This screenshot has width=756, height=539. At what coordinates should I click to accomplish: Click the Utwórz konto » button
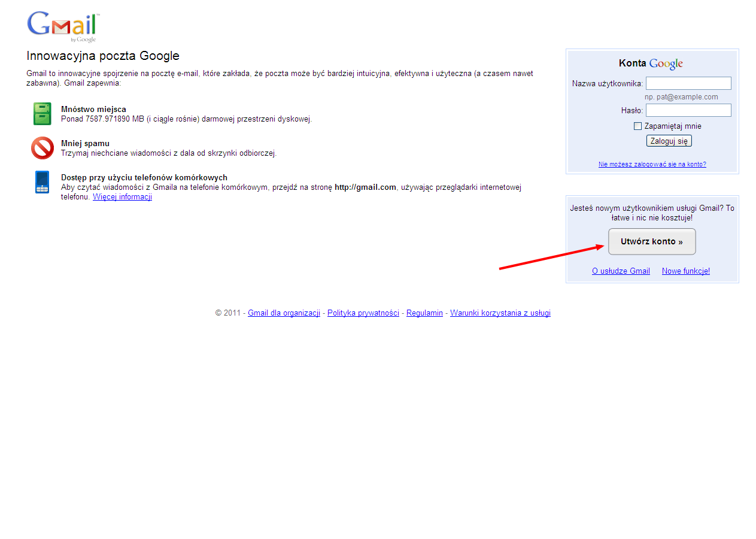[x=652, y=241]
